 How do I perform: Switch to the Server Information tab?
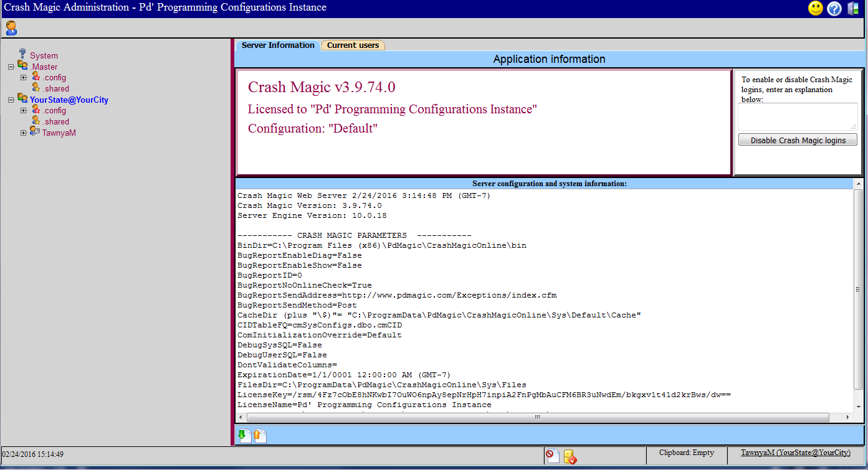click(278, 45)
